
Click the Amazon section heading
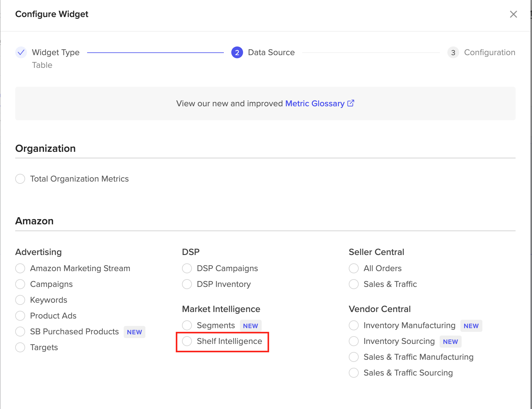[x=34, y=221]
